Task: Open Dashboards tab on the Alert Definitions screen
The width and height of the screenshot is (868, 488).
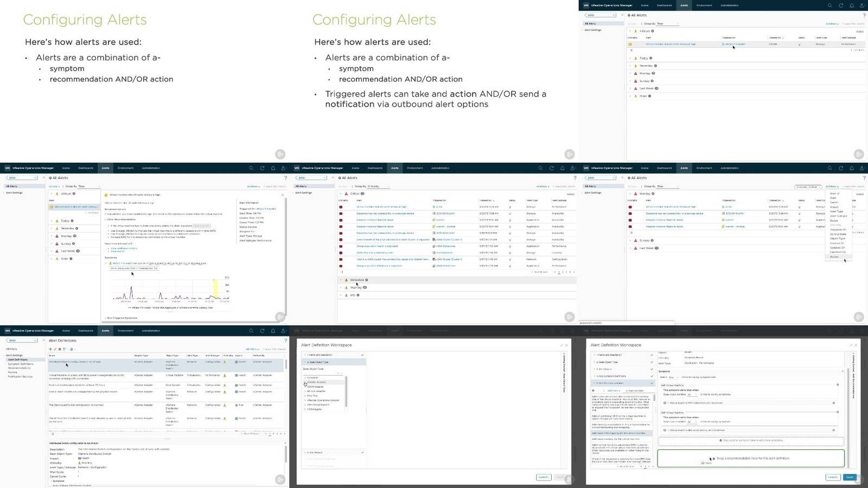Action: pyautogui.click(x=86, y=331)
